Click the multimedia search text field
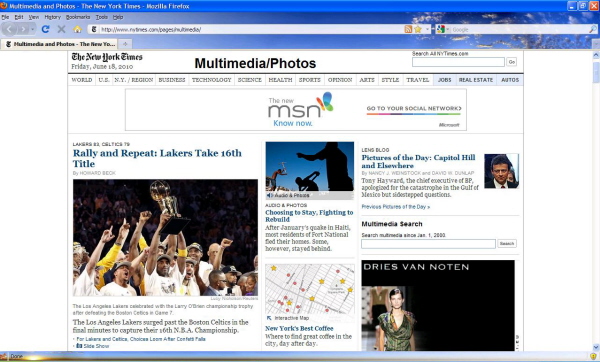The height and width of the screenshot is (362, 600). click(428, 244)
